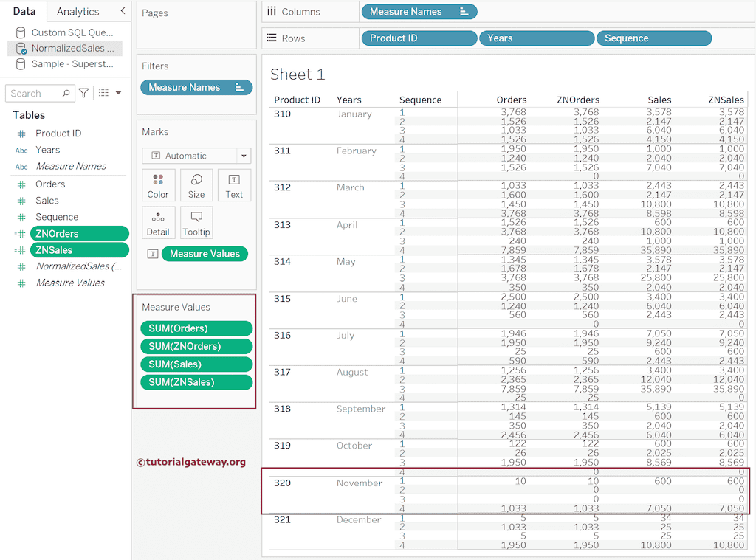Switch to the Analytics tab
The height and width of the screenshot is (560, 756).
tap(79, 11)
